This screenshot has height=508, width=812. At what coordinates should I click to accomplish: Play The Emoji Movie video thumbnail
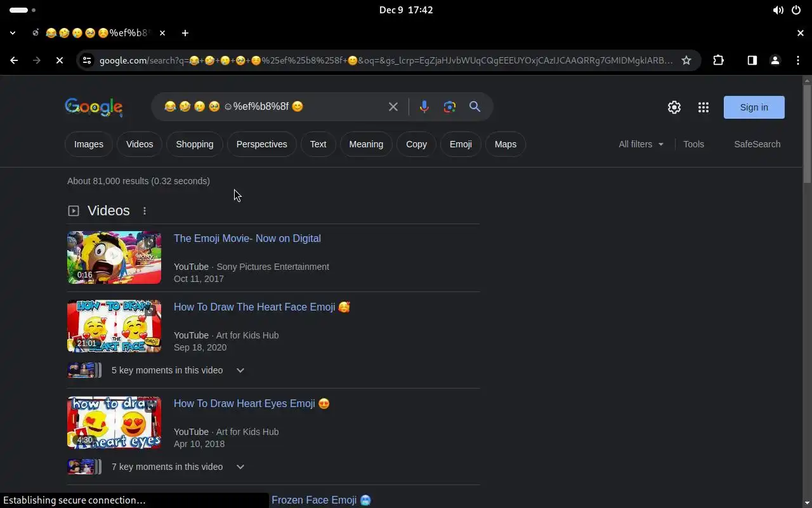(114, 257)
